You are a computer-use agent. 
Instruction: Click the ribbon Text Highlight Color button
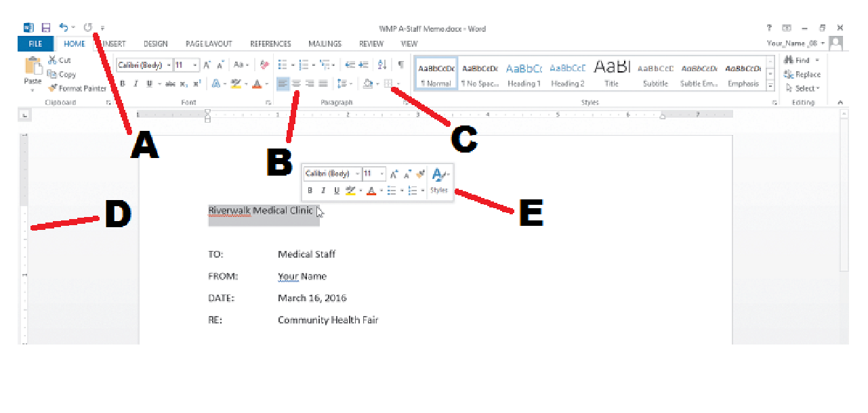point(236,84)
